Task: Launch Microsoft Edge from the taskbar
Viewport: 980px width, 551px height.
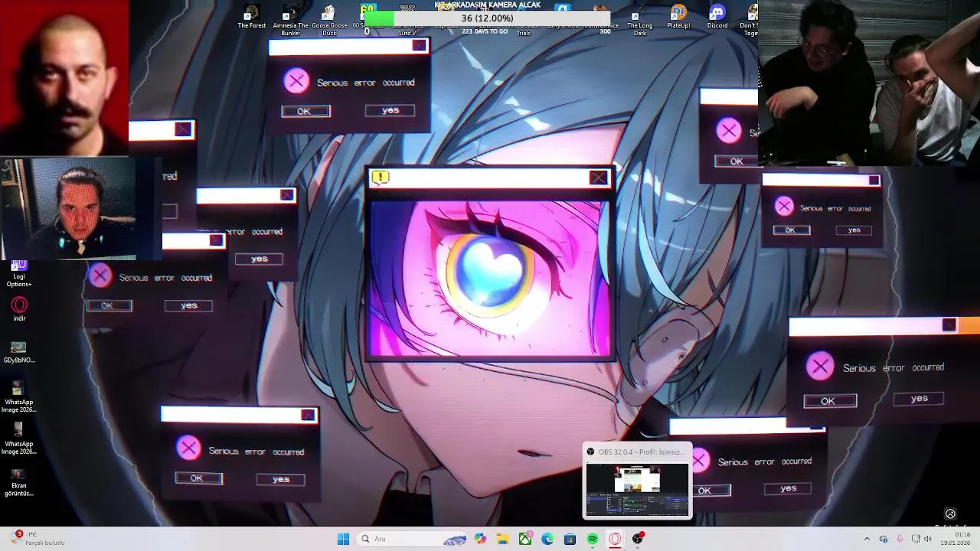Action: click(547, 539)
